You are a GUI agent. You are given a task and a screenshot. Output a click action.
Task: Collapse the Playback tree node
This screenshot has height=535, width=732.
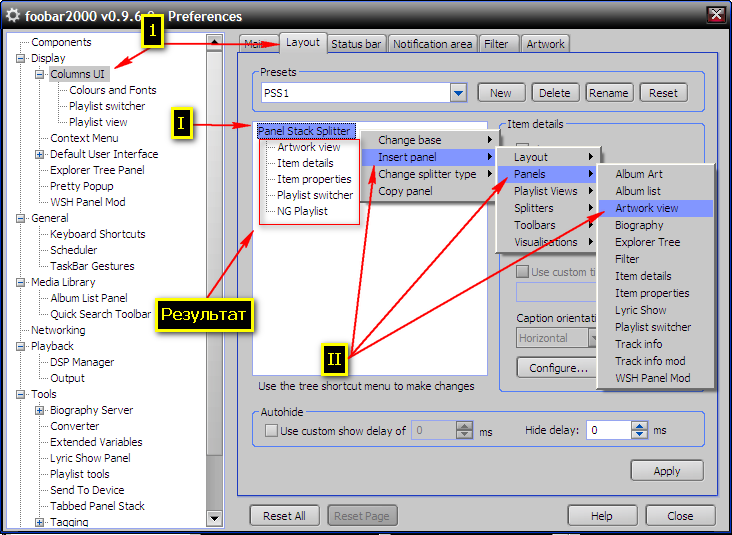[20, 346]
